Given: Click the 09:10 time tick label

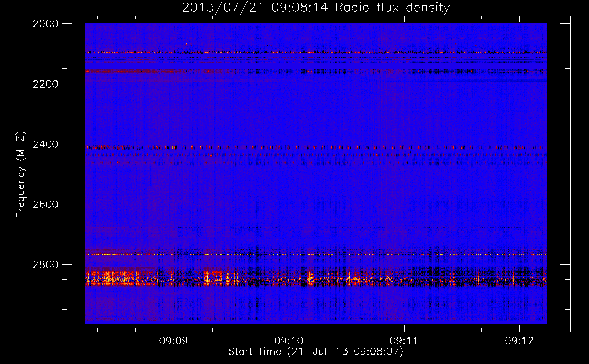Looking at the screenshot, I should click(x=289, y=341).
